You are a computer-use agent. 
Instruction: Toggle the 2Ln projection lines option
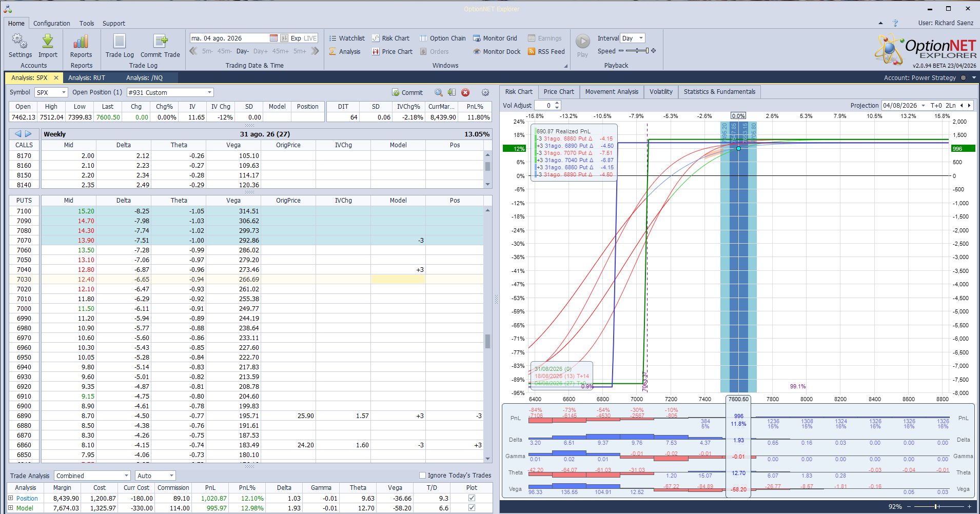[x=950, y=105]
